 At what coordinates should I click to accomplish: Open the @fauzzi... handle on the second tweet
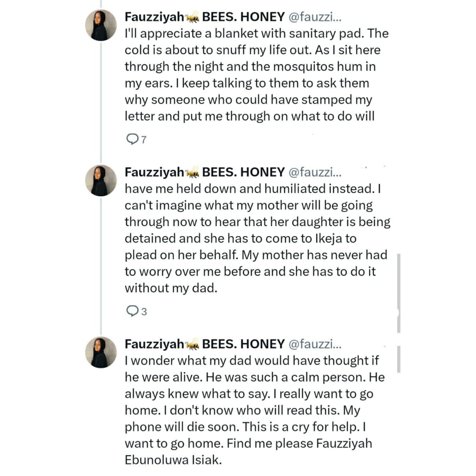[x=315, y=172]
